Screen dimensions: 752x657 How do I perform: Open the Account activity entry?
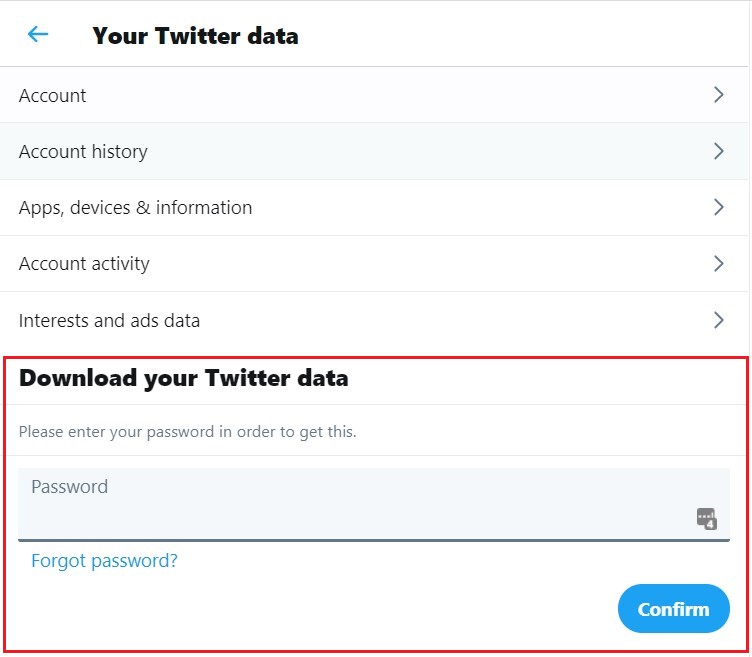84,264
